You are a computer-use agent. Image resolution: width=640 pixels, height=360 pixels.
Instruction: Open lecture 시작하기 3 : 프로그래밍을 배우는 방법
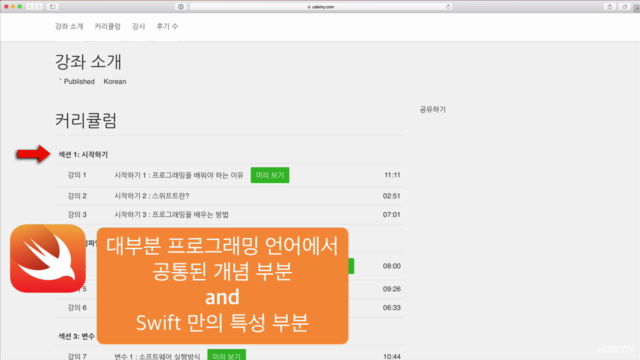[x=171, y=215]
